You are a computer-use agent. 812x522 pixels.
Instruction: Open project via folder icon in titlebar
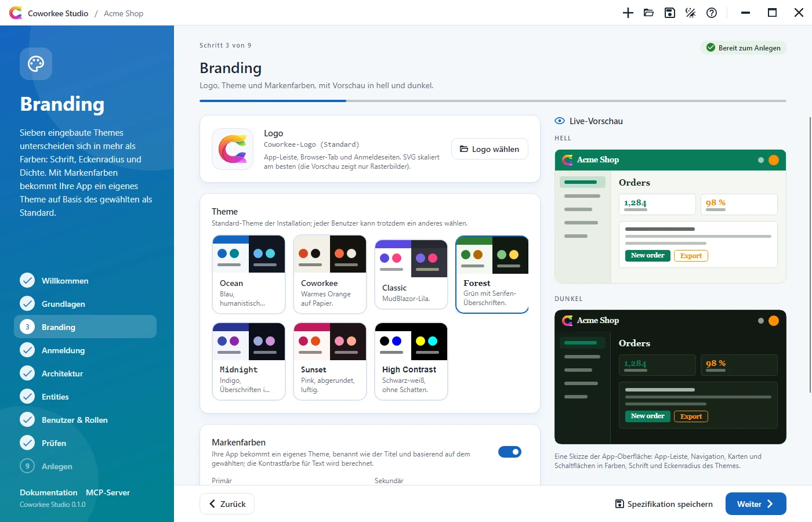pos(649,13)
